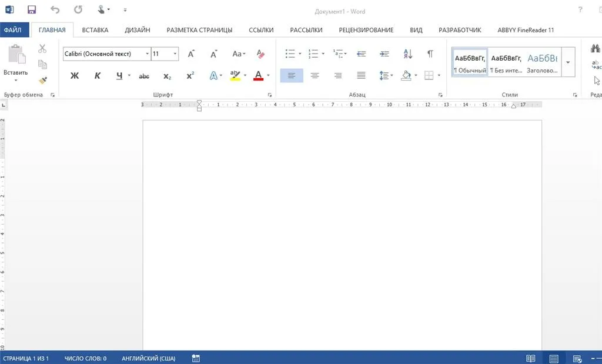Select the Format Painter brush
Image resolution: width=602 pixels, height=364 pixels.
pyautogui.click(x=42, y=80)
